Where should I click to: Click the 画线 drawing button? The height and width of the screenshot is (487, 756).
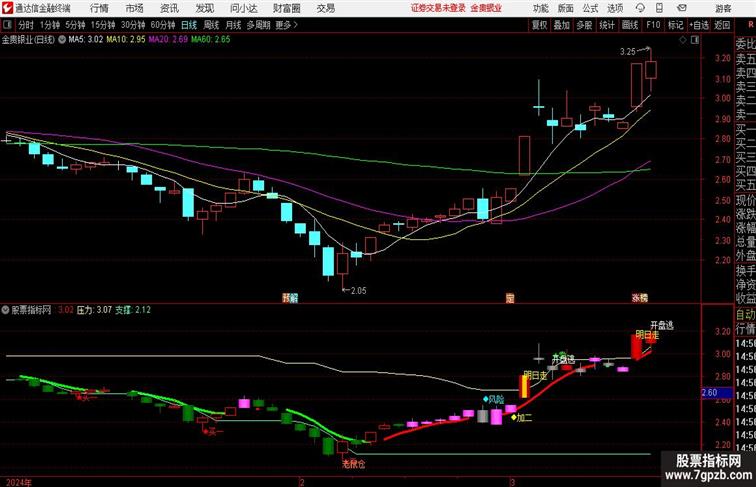click(x=630, y=25)
